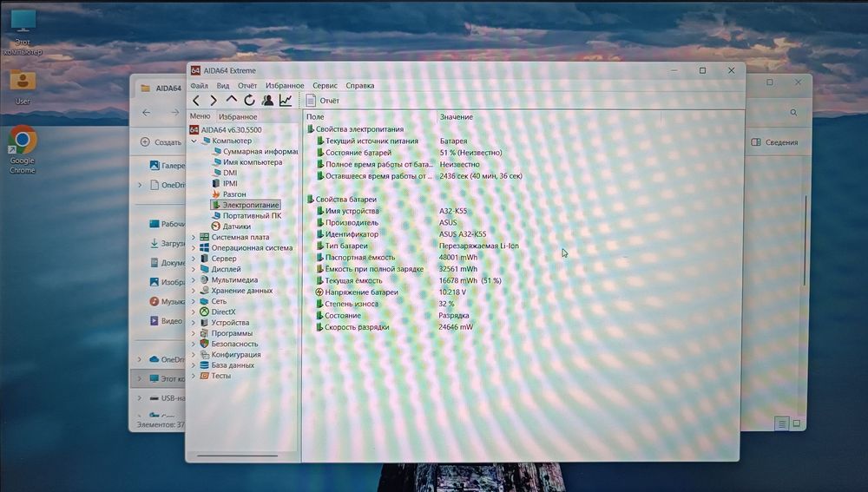Viewport: 868px width, 492px height.
Task: Open the User folder desktop icon
Action: [23, 87]
